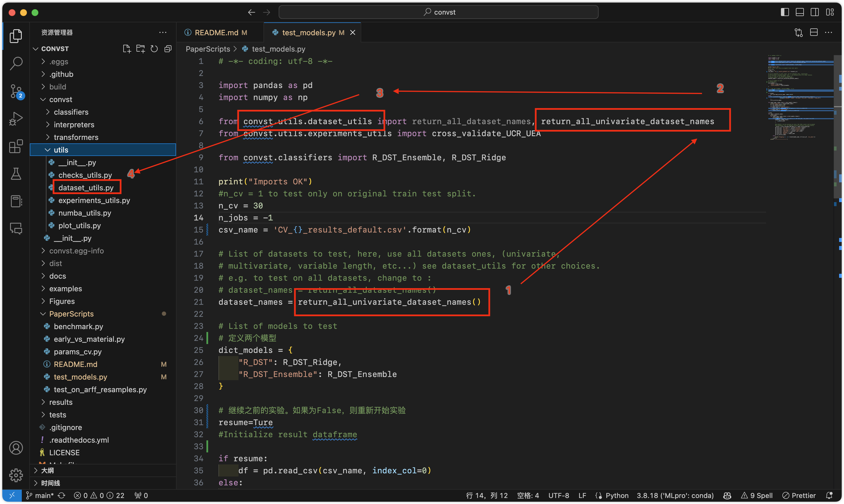This screenshot has width=844, height=504.
Task: Open the Chat view in activity bar
Action: [15, 228]
